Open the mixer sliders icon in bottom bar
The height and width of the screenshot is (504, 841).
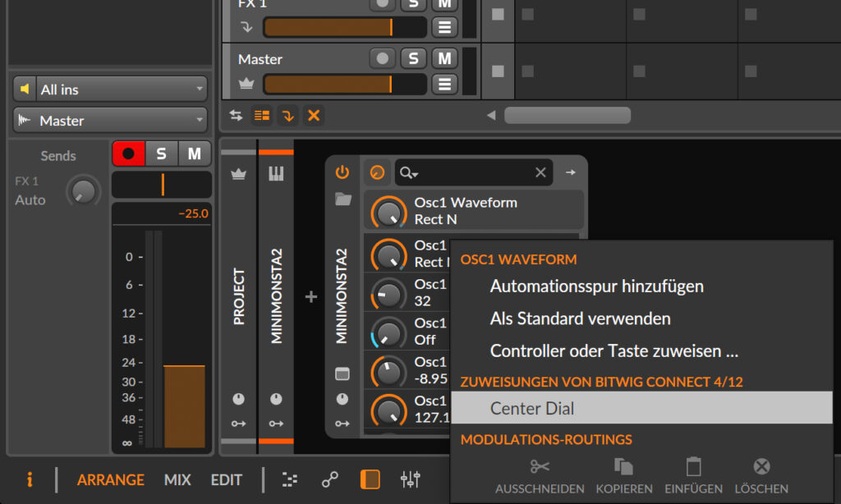(x=410, y=480)
